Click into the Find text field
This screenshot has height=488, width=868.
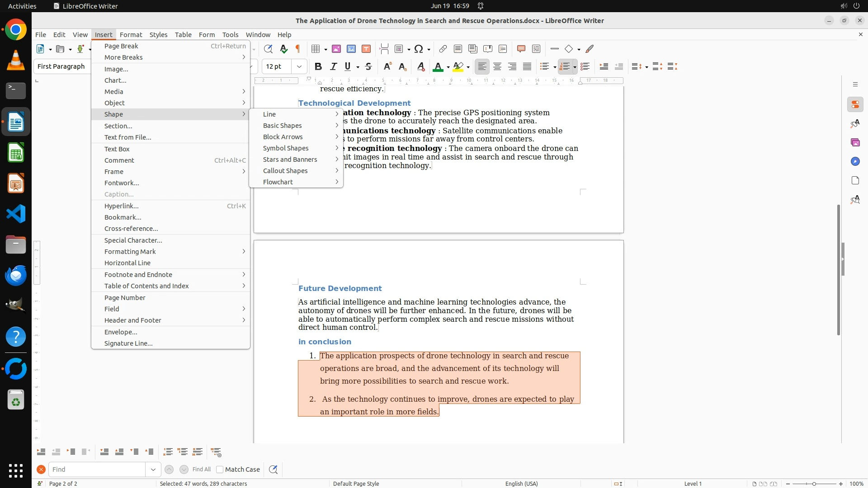point(97,469)
